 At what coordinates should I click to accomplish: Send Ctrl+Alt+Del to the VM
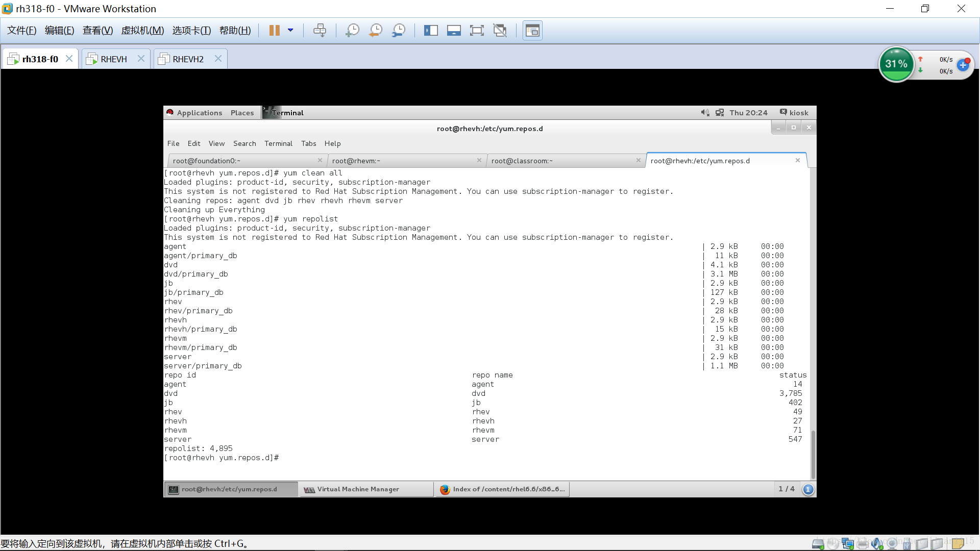click(320, 31)
